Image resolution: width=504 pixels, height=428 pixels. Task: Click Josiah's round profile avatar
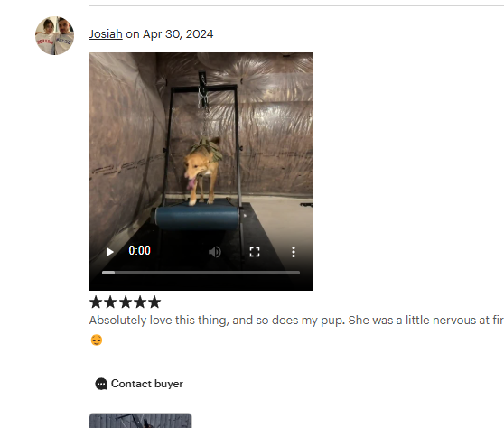(x=54, y=36)
